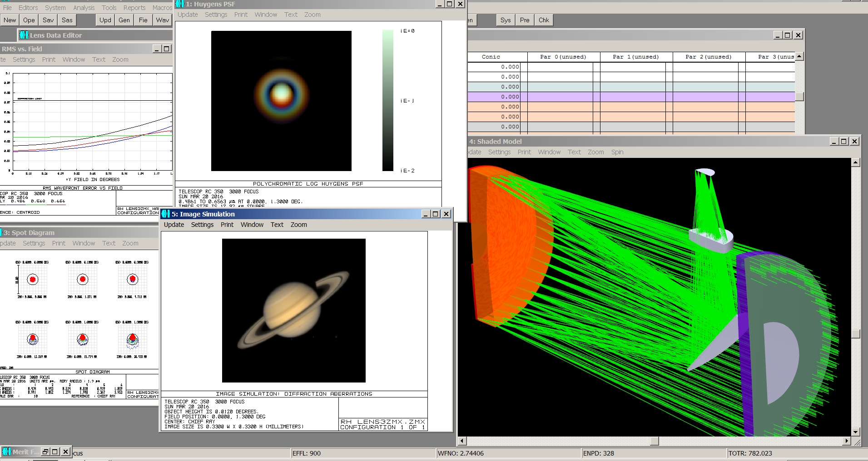The height and width of the screenshot is (461, 868).
Task: Minimize the Huygens PSF window
Action: pos(439,4)
